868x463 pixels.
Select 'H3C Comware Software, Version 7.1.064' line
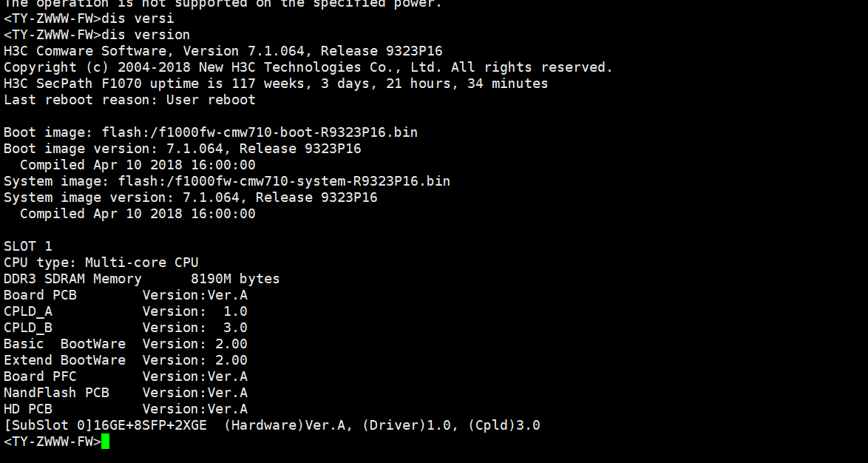pyautogui.click(x=223, y=51)
